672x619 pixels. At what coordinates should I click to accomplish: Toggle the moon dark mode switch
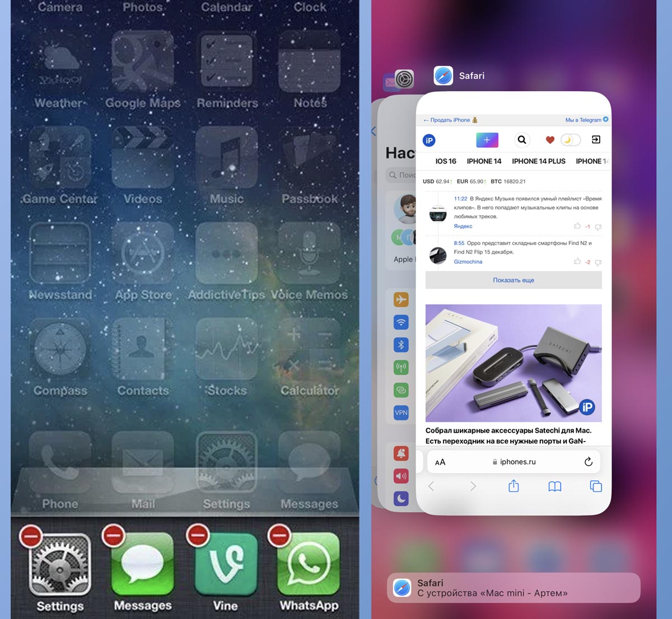tap(570, 140)
